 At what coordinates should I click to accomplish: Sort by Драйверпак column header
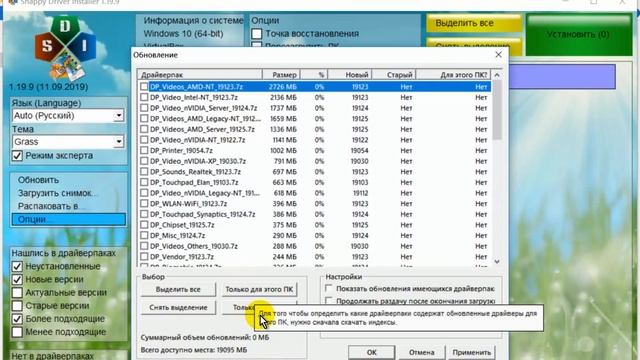[x=200, y=75]
